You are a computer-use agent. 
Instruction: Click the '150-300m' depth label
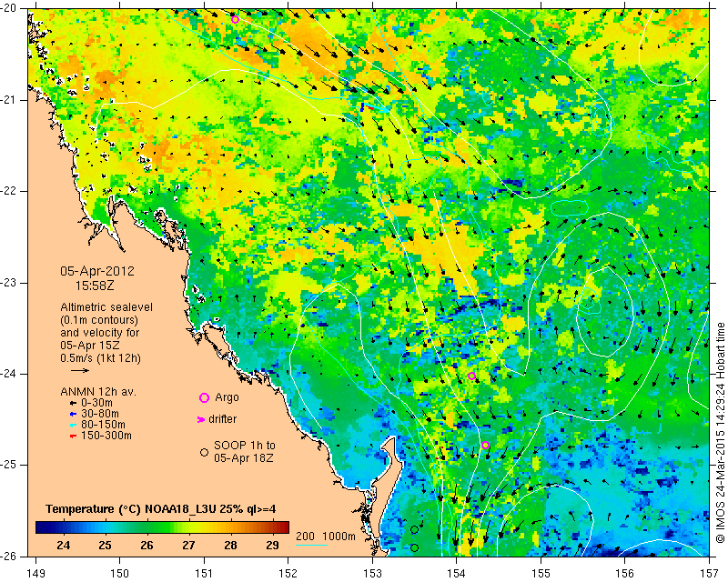coord(106,436)
